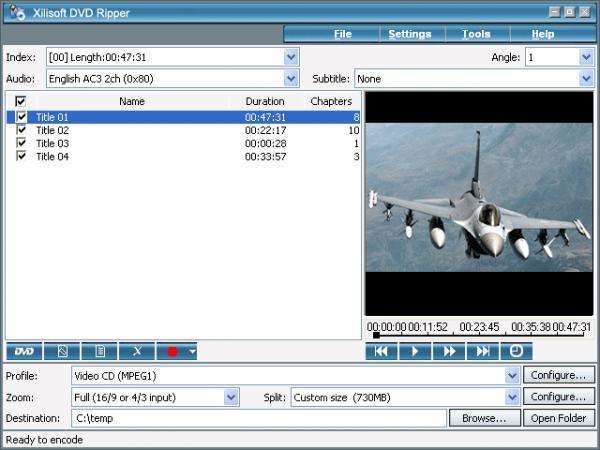Click the 00:23:45 mark on timeline
Viewport: 600px width, 450px height.
(x=479, y=327)
